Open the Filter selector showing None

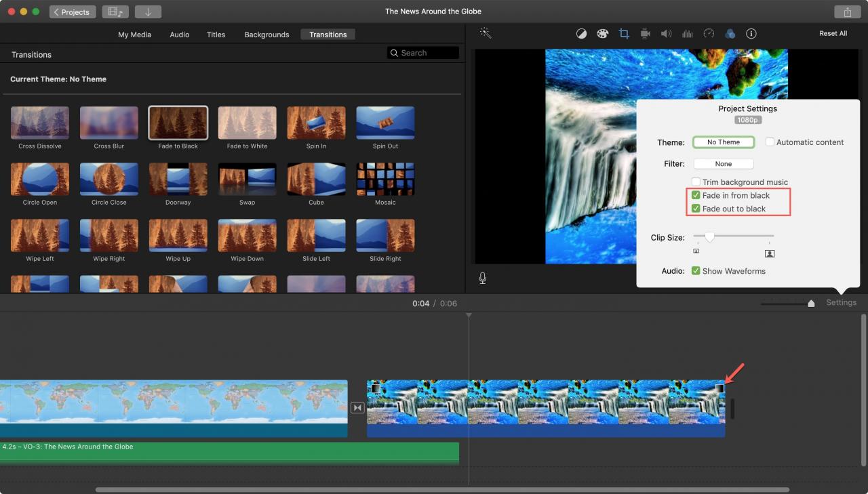coord(724,164)
